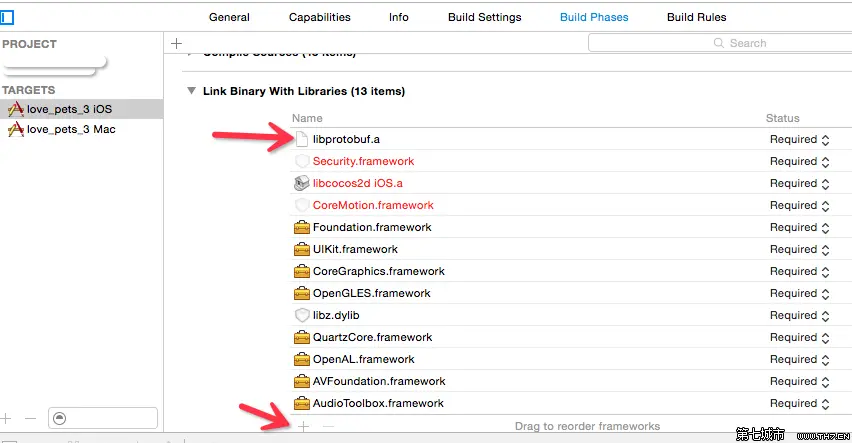The width and height of the screenshot is (852, 443).
Task: Click the OpenAL.framework toolbox icon
Action: point(302,359)
